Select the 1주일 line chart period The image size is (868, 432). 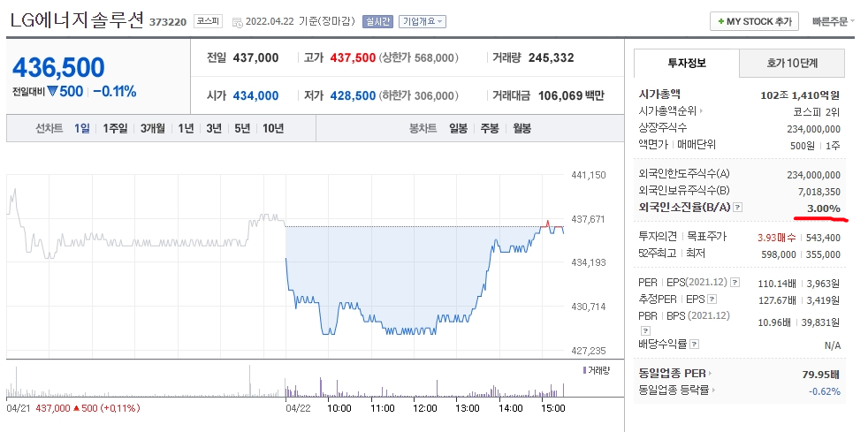(115, 128)
